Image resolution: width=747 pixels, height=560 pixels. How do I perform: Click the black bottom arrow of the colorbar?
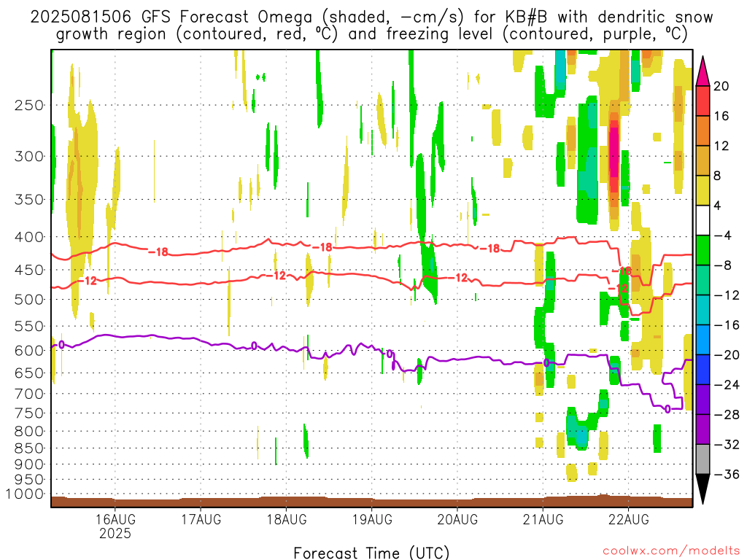(x=703, y=489)
